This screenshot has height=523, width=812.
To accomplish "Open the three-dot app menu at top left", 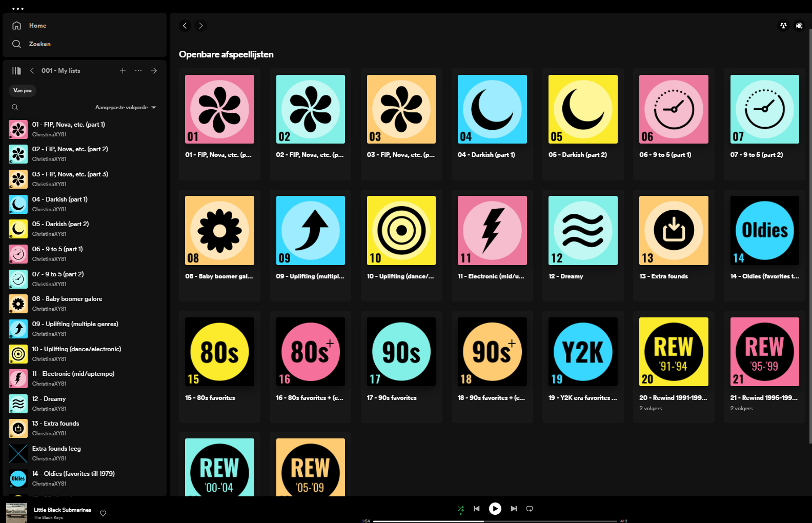I will click(x=18, y=9).
